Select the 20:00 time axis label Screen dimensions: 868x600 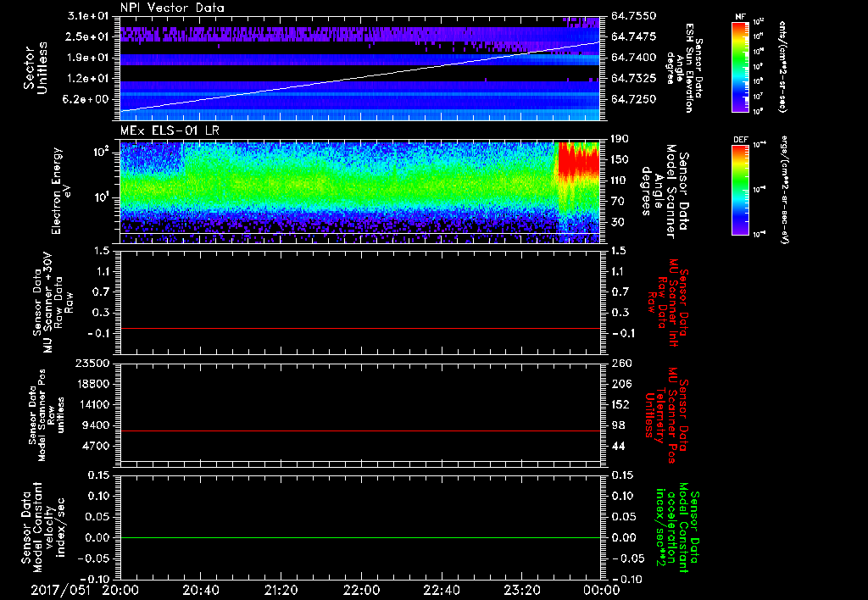coord(120,591)
